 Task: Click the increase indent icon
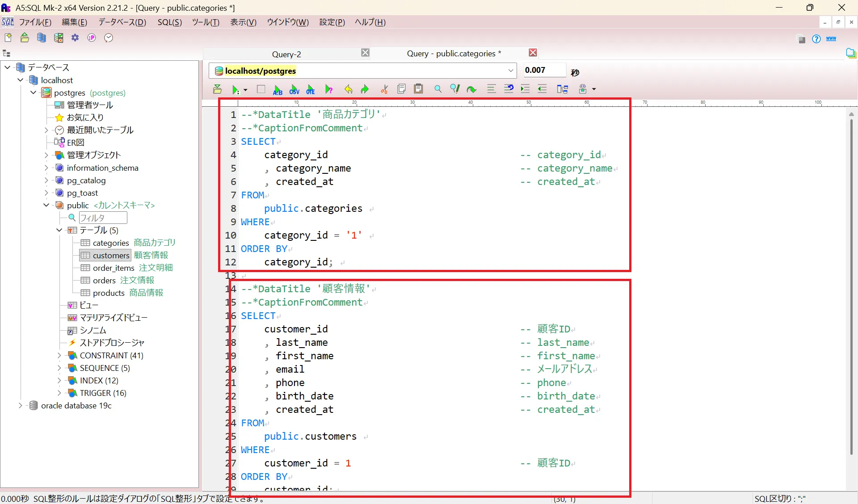[x=525, y=89]
